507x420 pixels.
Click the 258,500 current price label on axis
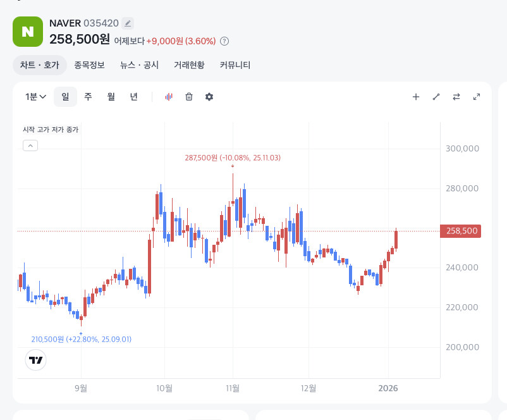pos(461,231)
